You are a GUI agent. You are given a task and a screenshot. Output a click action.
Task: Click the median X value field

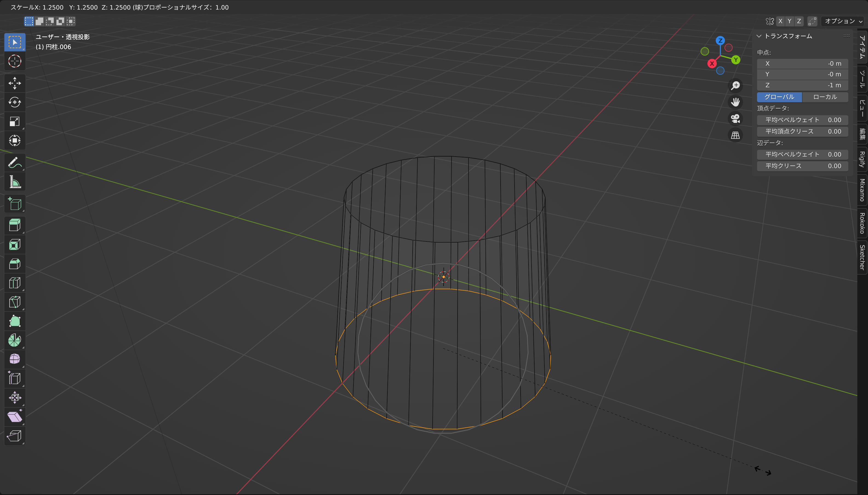point(802,64)
